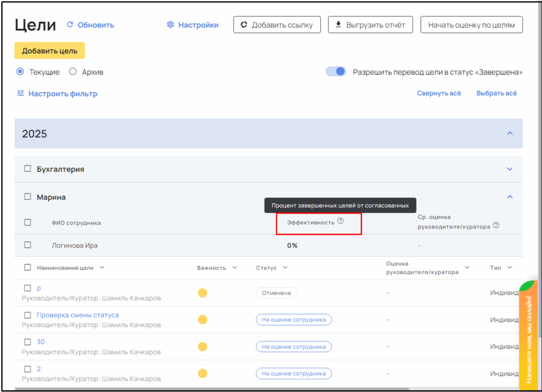Click the help icon beside Ср. оценка руководителя/куратора
Image resolution: width=542 pixels, height=392 pixels.
click(x=496, y=225)
